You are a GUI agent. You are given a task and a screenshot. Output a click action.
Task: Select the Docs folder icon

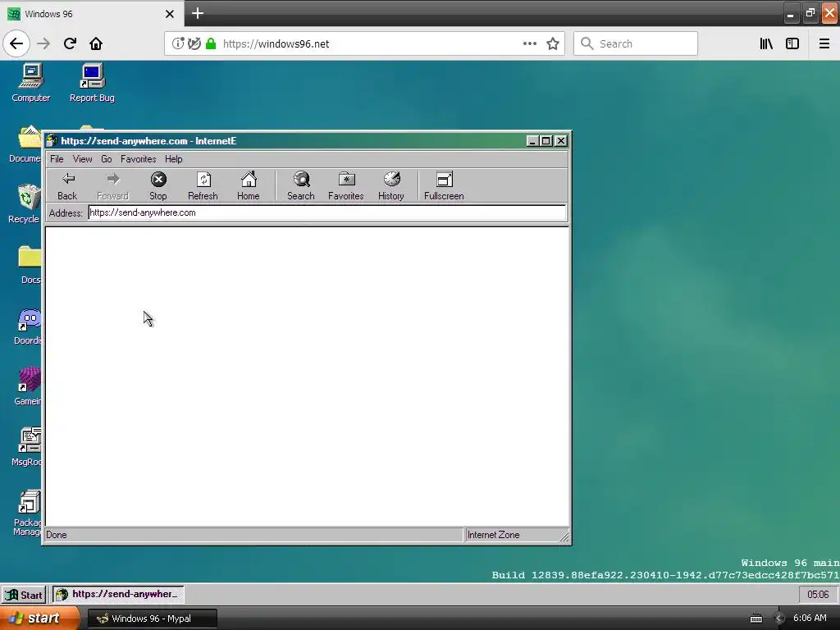[30, 265]
